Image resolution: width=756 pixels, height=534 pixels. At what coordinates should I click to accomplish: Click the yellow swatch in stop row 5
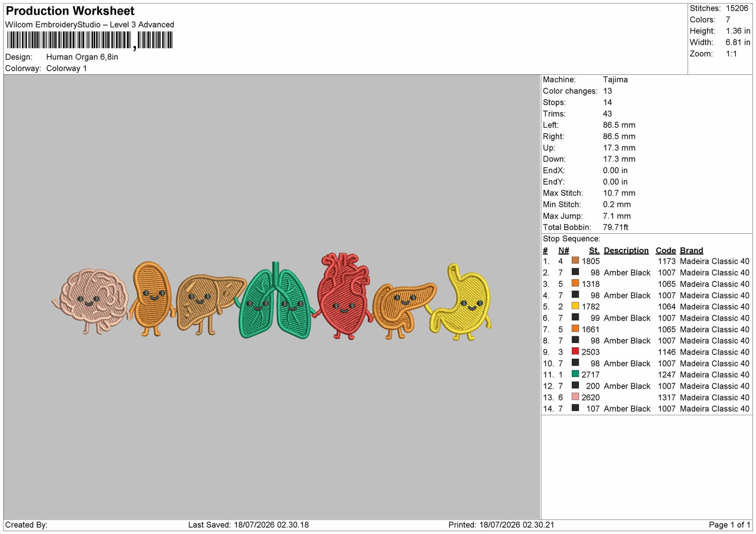coord(575,306)
